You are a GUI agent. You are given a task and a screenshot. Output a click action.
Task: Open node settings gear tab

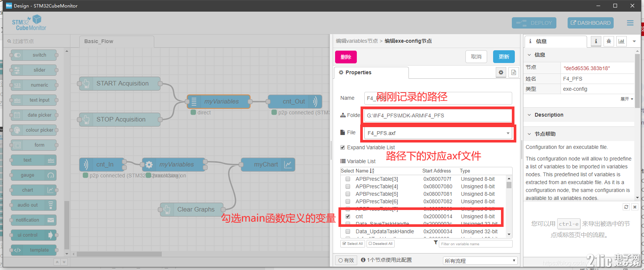[x=501, y=73]
